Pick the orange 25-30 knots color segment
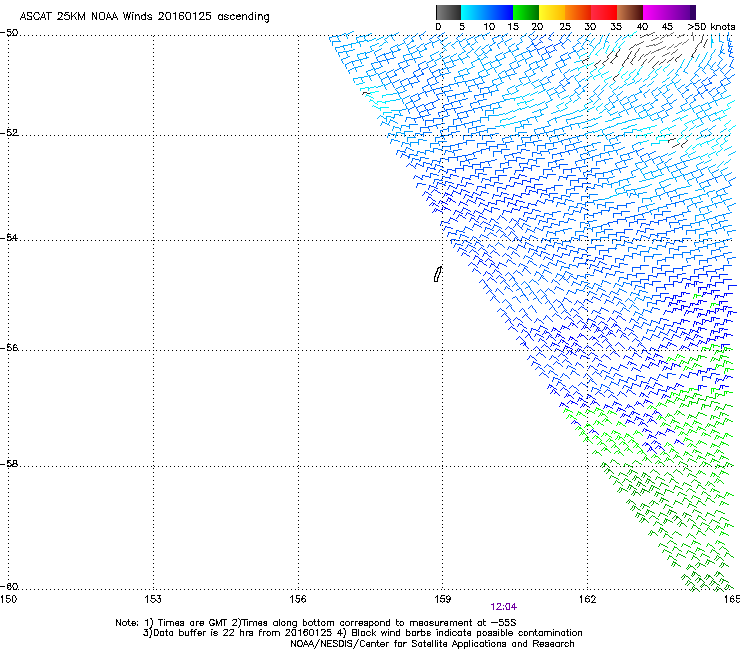Image resolution: width=740 pixels, height=650 pixels. pos(578,12)
